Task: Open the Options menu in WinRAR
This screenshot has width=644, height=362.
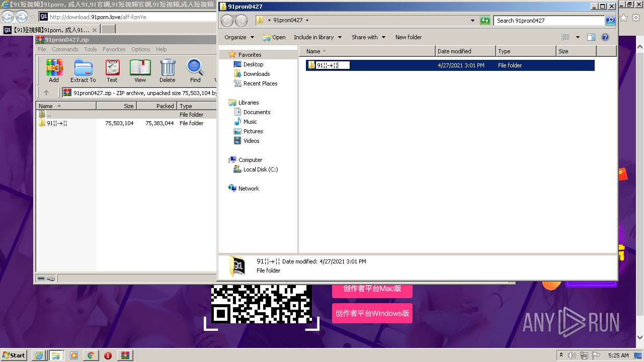Action: 141,49
